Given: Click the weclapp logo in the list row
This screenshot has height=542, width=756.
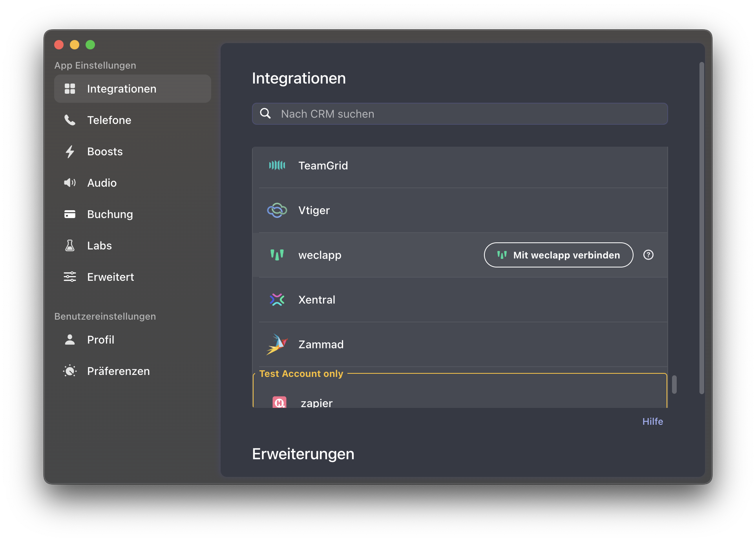Looking at the screenshot, I should point(277,255).
